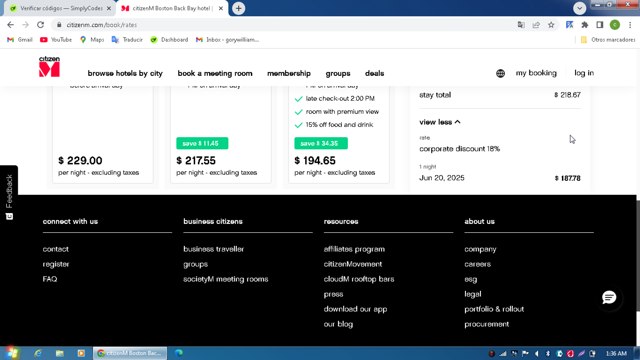The width and height of the screenshot is (640, 360).
Task: Click the browser forward arrow
Action: pos(25,25)
